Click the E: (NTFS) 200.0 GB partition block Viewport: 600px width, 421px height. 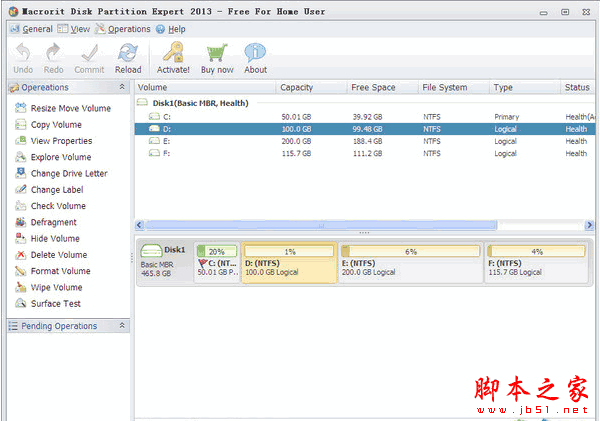[411, 263]
